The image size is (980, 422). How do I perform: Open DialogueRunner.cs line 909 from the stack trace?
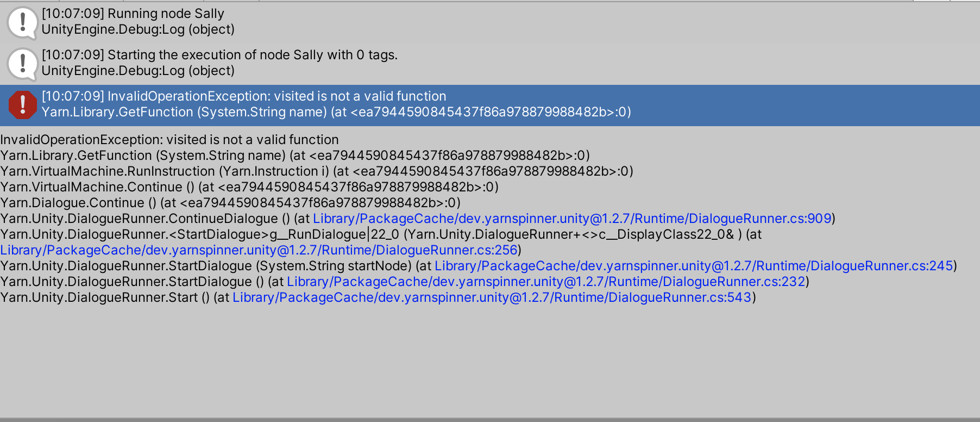(570, 219)
